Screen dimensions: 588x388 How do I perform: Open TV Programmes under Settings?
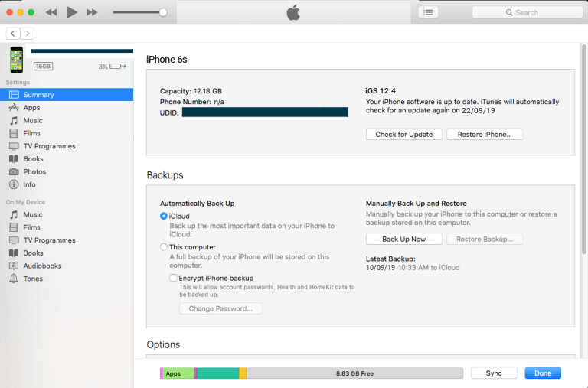point(67,146)
